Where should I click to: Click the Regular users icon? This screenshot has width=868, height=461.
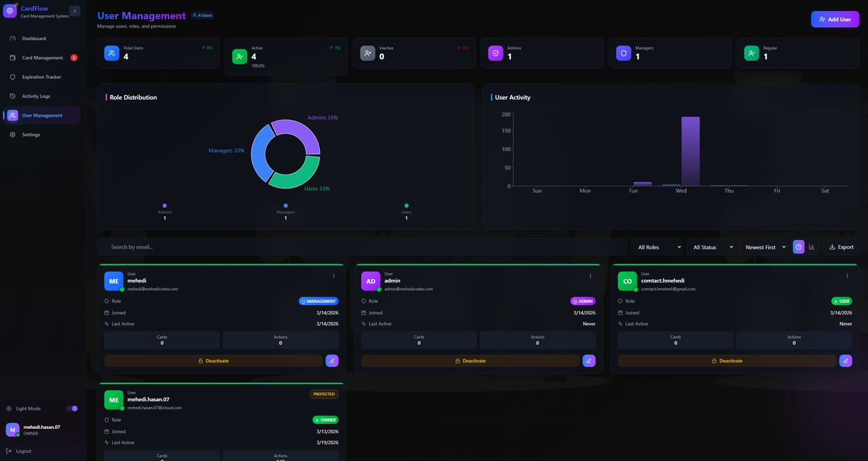[751, 53]
